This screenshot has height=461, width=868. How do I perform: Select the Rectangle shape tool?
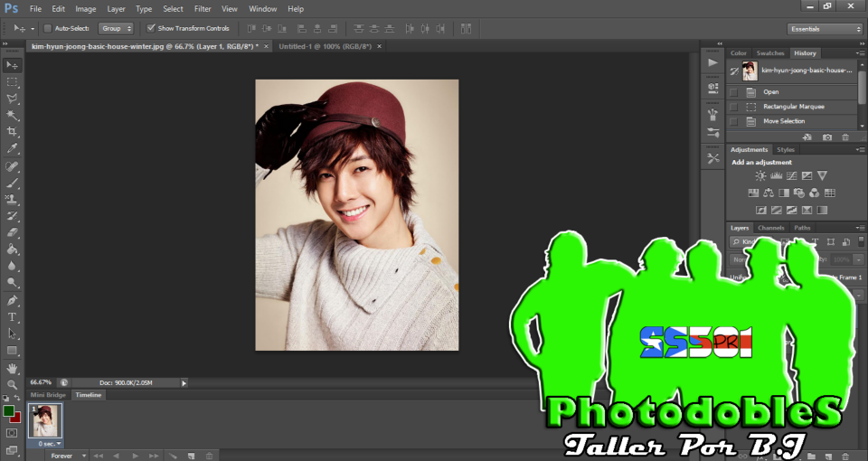coord(12,351)
